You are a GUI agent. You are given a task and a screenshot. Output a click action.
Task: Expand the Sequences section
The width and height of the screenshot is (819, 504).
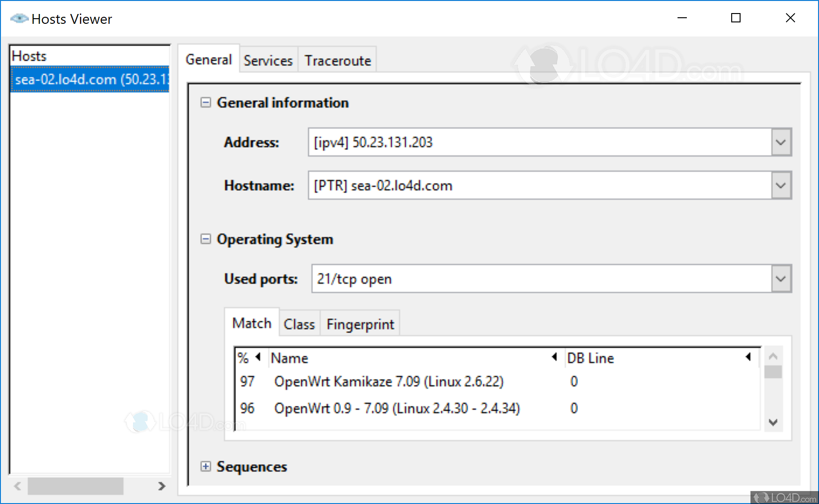(x=205, y=467)
